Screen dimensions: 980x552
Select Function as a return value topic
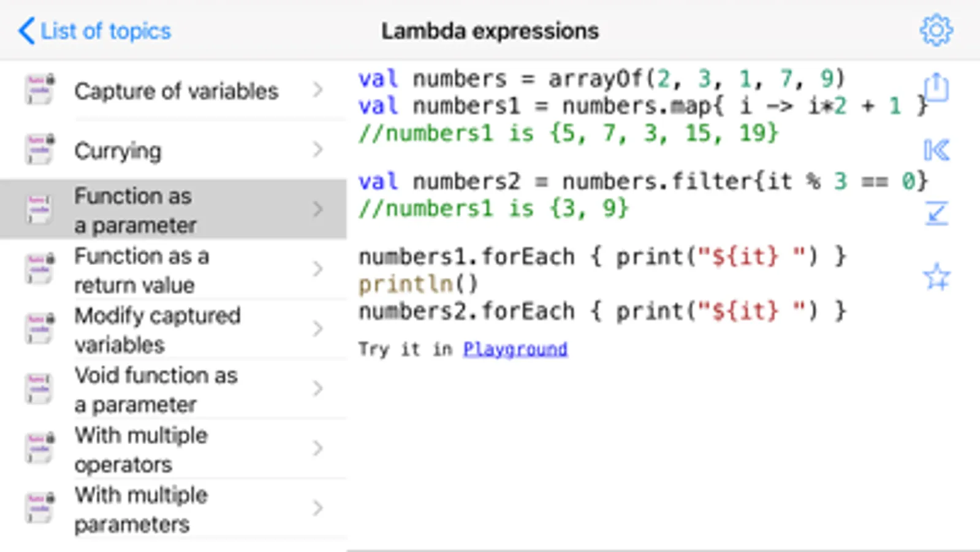142,270
